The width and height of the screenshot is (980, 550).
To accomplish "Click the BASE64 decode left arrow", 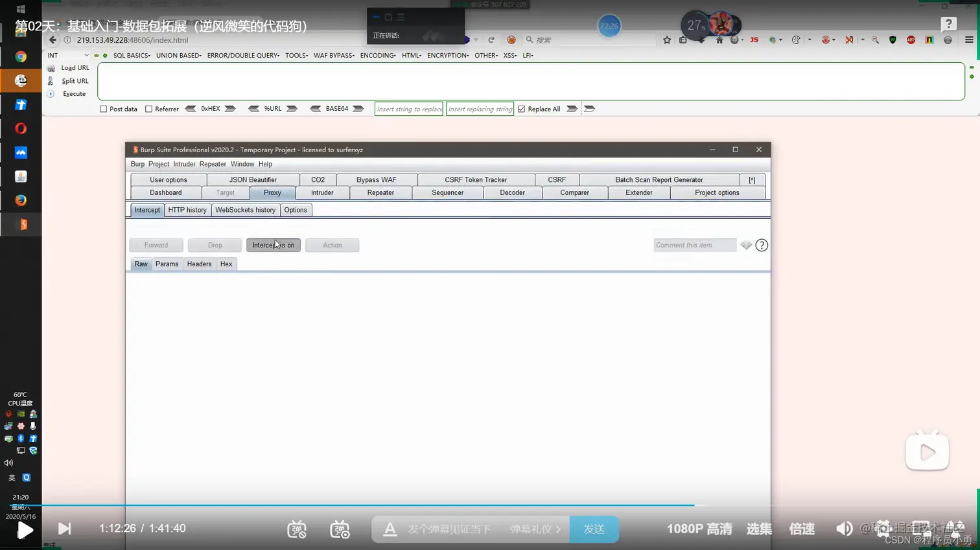I will 316,109.
